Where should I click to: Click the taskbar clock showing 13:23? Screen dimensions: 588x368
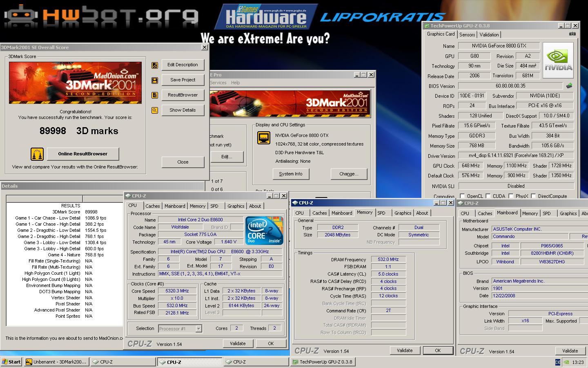578,362
